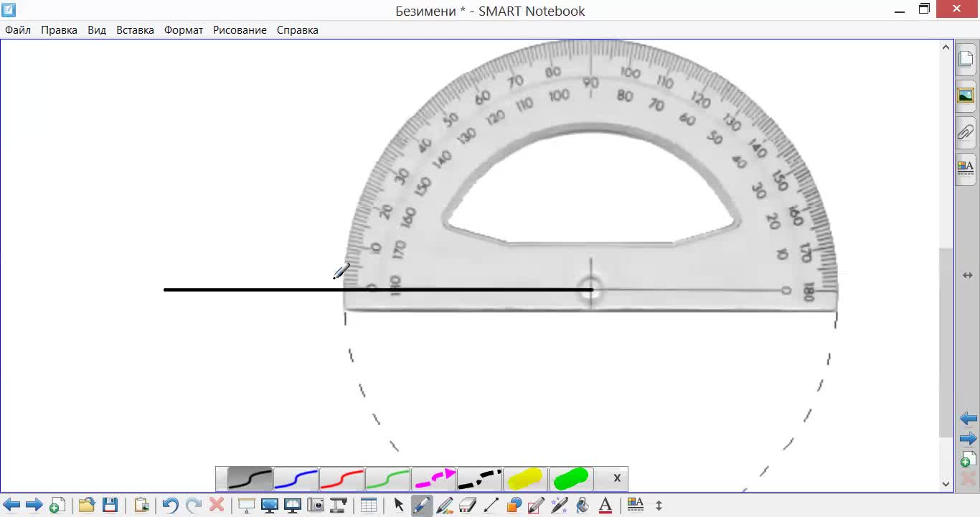980x517 pixels.
Task: Switch to full screen view icon
Action: pyautogui.click(x=270, y=505)
